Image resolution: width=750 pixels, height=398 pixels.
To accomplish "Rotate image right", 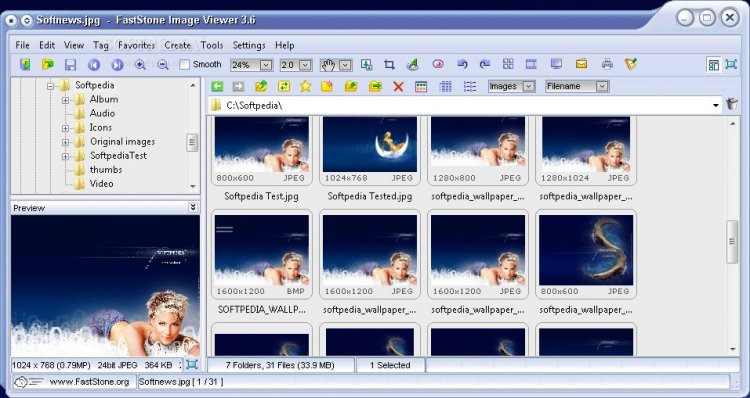I will tap(485, 64).
